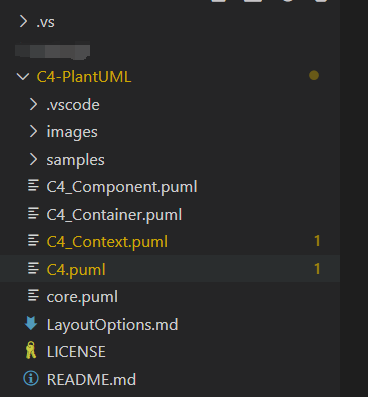Open the README.md file
This screenshot has height=397, width=368.
tap(91, 379)
